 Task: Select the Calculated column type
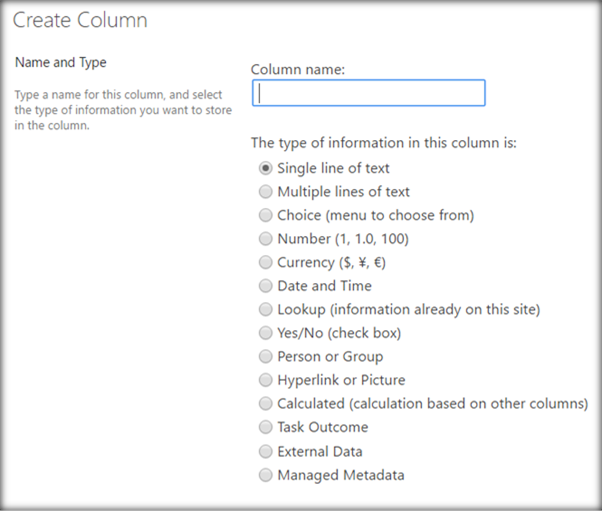point(265,404)
